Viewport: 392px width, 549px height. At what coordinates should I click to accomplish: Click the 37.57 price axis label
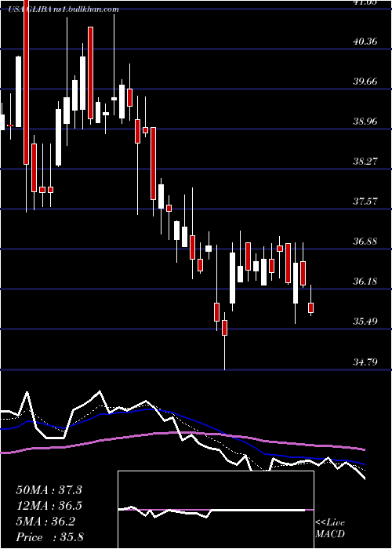pyautogui.click(x=365, y=202)
